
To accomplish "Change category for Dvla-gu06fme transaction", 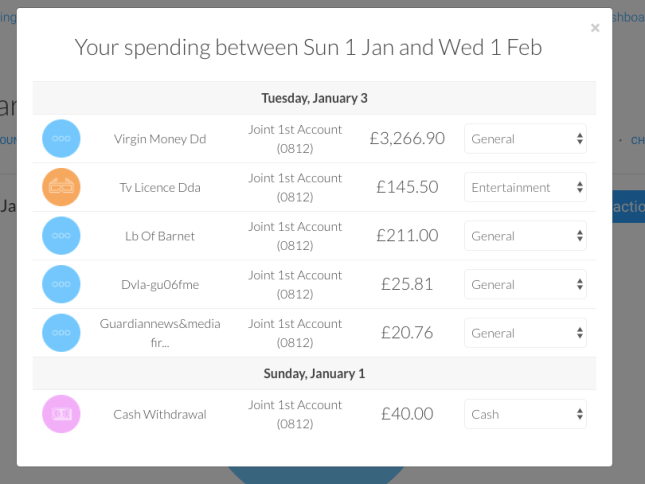I will tap(525, 284).
